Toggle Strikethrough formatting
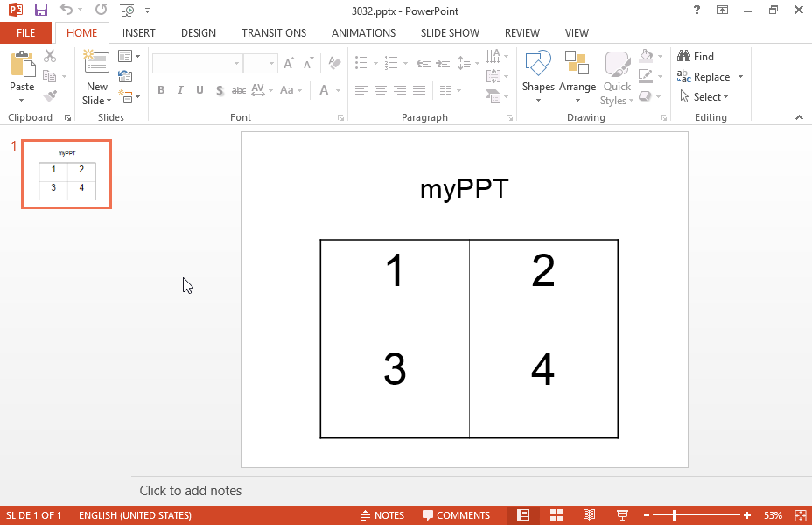This screenshot has width=812, height=525. (239, 90)
